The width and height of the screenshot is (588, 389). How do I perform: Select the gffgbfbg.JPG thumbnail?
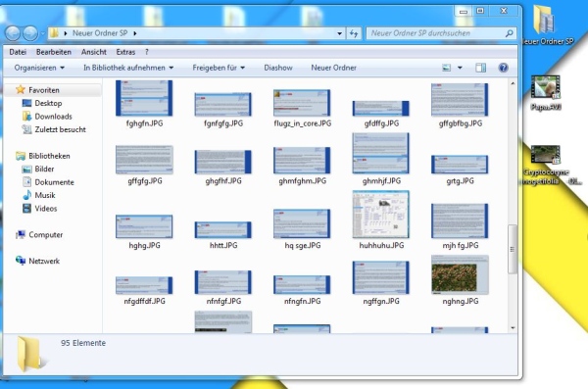(x=460, y=100)
